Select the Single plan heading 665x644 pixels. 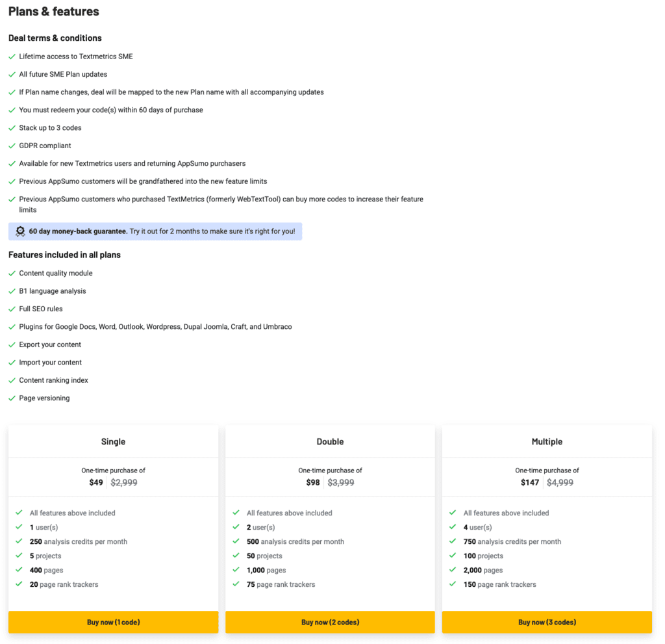coord(113,442)
